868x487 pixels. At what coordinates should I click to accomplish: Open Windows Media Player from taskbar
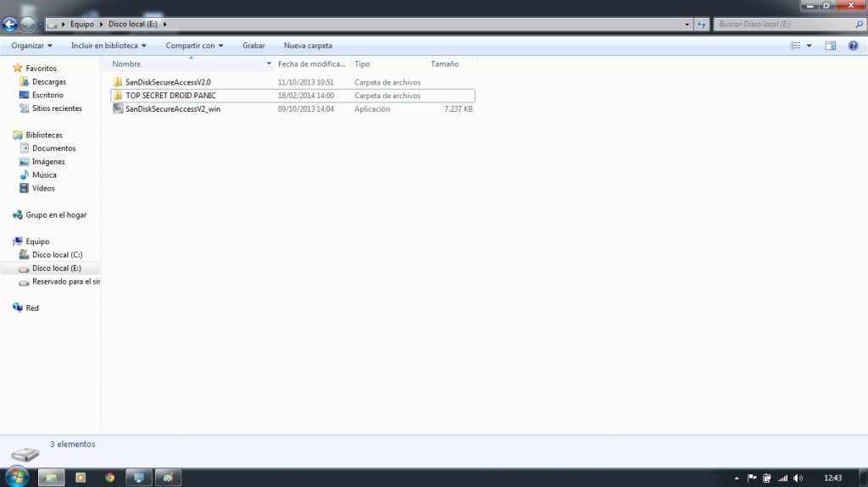pyautogui.click(x=81, y=478)
